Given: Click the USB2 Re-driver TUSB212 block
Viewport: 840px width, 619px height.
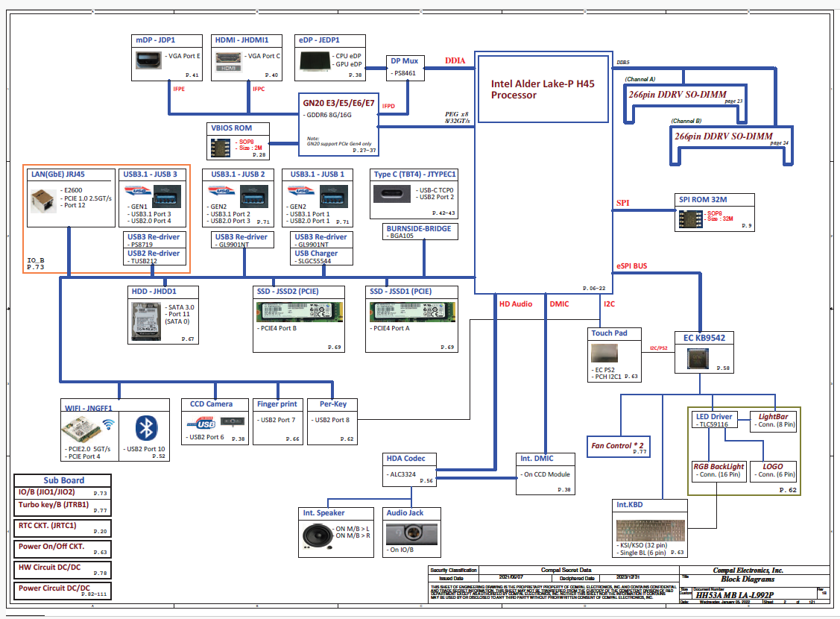Looking at the screenshot, I should coord(155,257).
